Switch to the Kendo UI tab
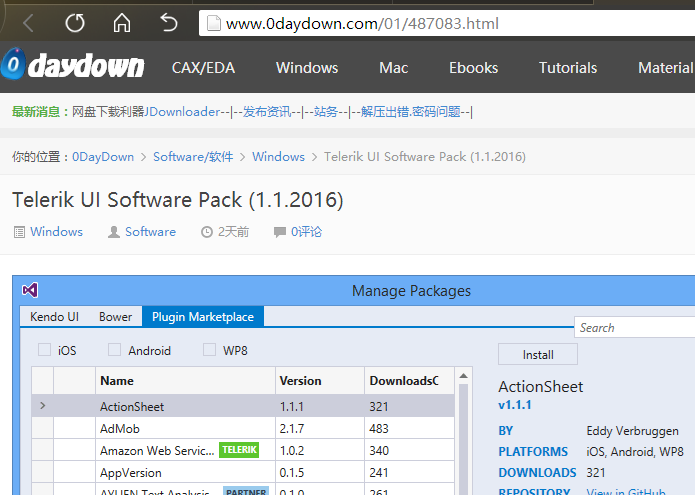The image size is (695, 495). (55, 316)
